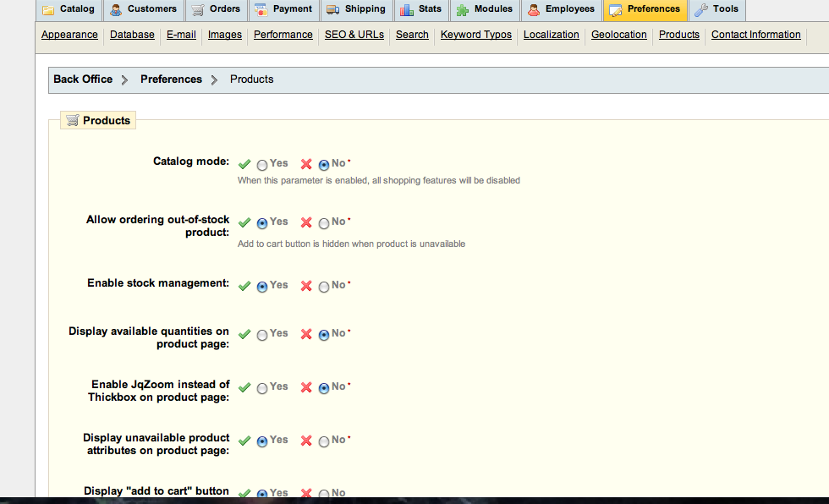Click red cross for Display unavailable product attributes
Viewport: 829px width, 504px height.
(306, 441)
